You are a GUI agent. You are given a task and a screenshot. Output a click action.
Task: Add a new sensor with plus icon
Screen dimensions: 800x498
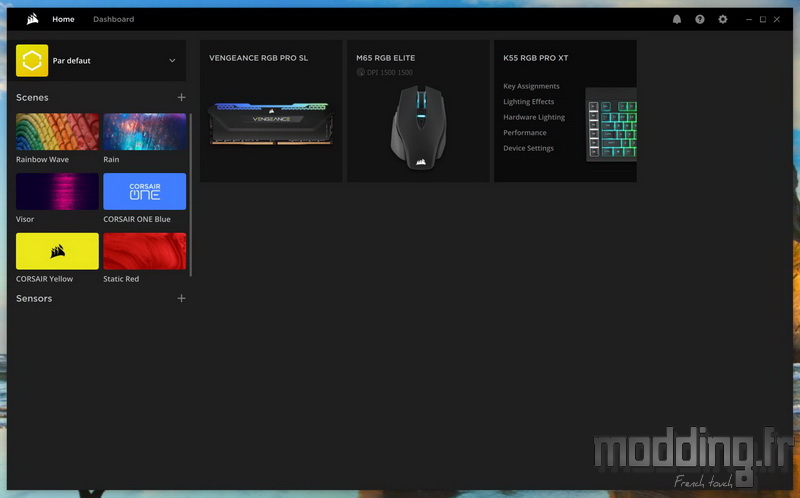pos(181,298)
